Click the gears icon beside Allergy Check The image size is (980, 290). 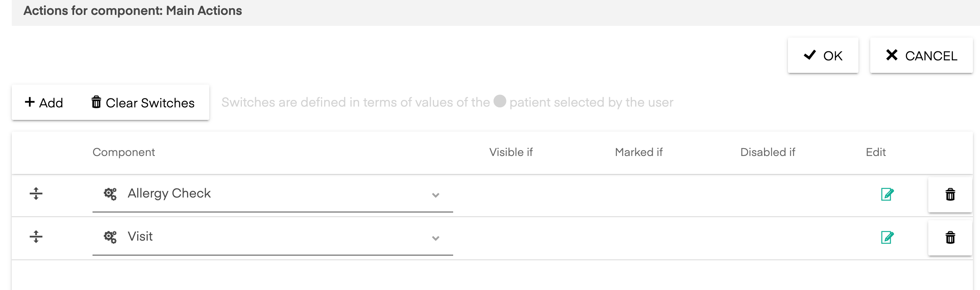(x=110, y=194)
